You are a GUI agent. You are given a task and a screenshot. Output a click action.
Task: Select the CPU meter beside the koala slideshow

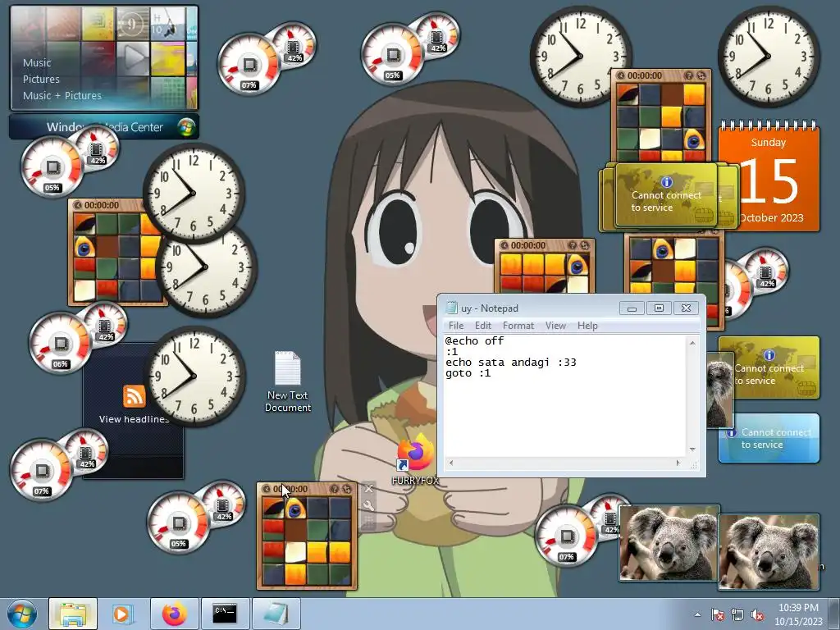566,535
